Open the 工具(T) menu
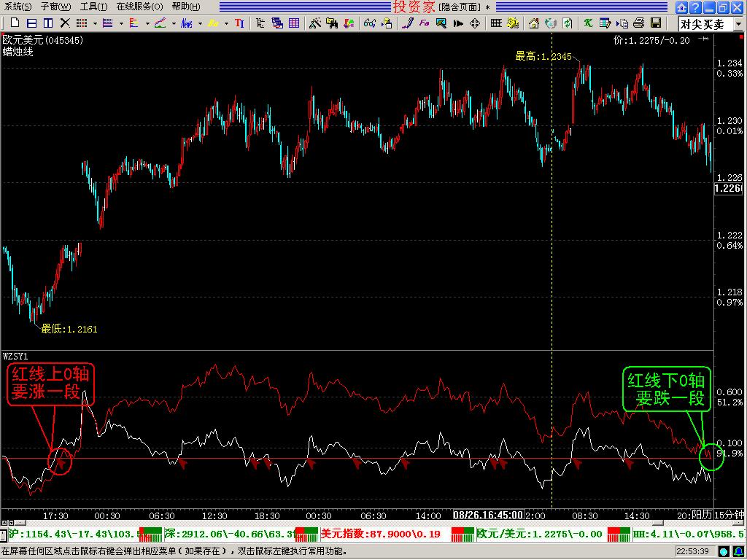This screenshot has width=747, height=560. (94, 7)
